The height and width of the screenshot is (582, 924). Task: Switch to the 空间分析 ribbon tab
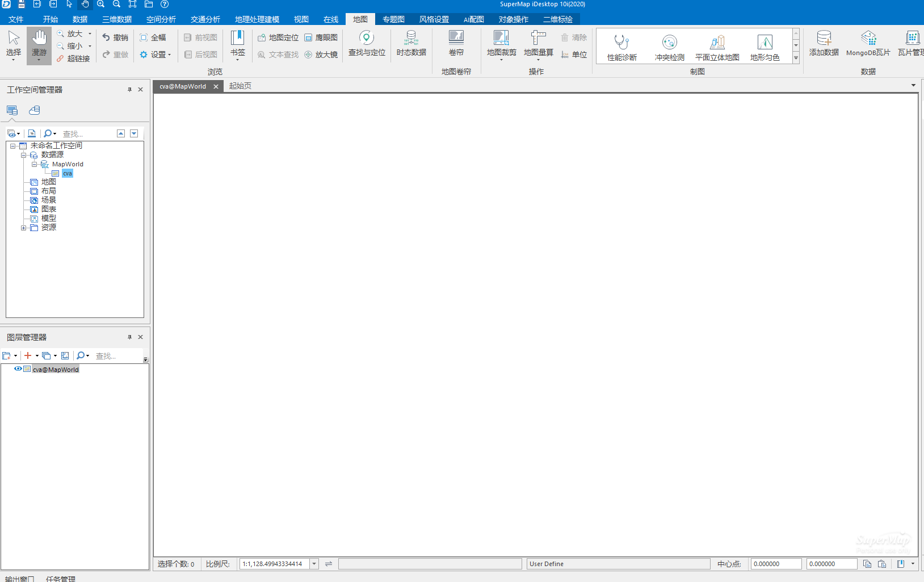[161, 19]
